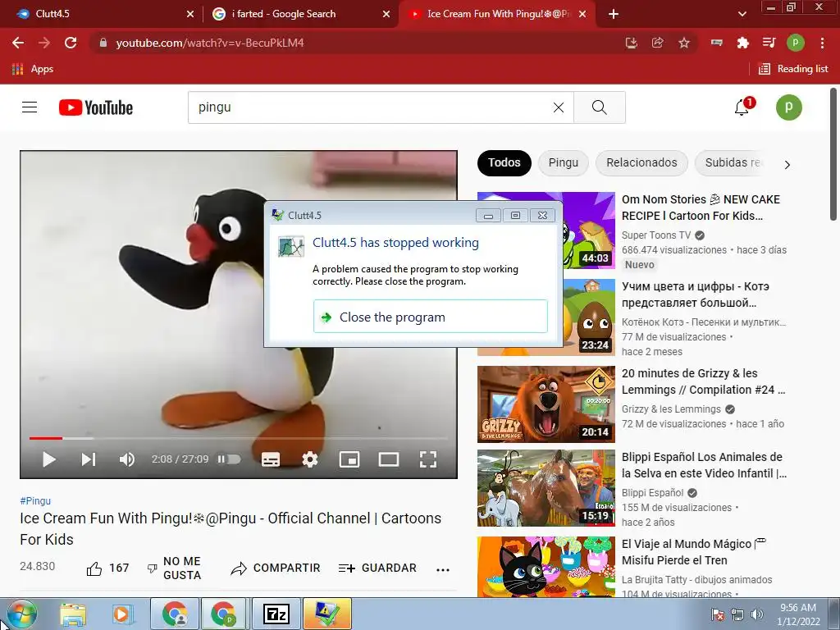Image resolution: width=840 pixels, height=630 pixels.
Task: Open the Windows Start button
Action: 21,614
